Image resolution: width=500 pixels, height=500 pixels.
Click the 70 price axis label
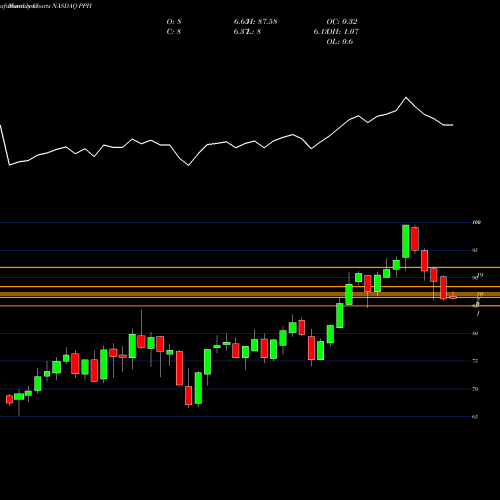[x=475, y=389]
